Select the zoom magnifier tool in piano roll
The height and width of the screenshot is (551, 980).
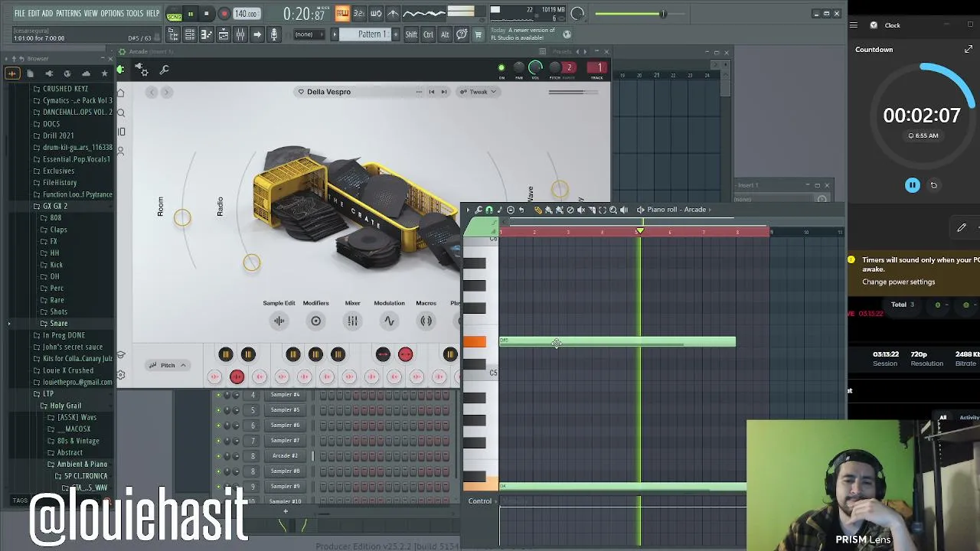(x=613, y=210)
